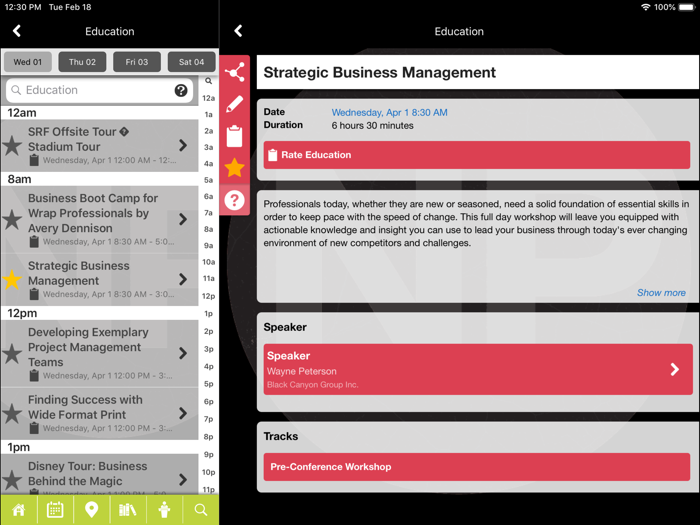
Task: Focus the Education search field
Action: pyautogui.click(x=100, y=91)
